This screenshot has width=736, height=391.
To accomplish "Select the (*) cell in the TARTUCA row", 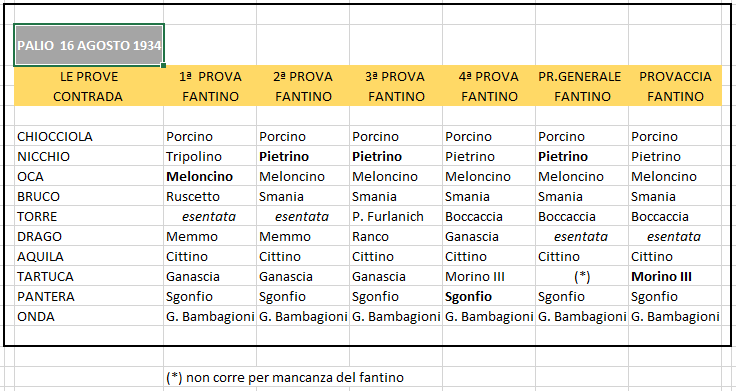I will pos(582,276).
